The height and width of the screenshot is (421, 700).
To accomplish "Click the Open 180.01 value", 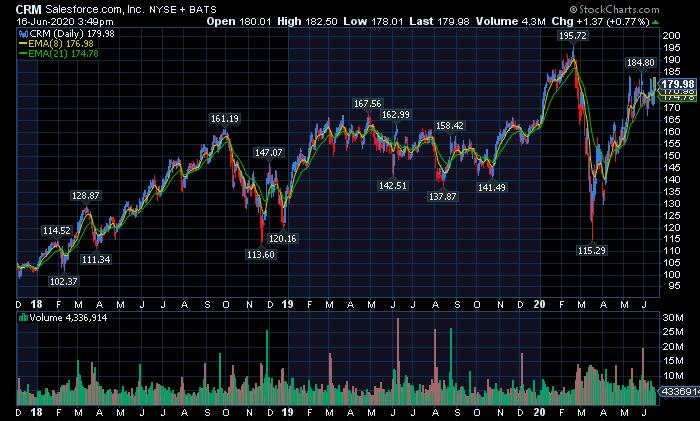I will (238, 21).
